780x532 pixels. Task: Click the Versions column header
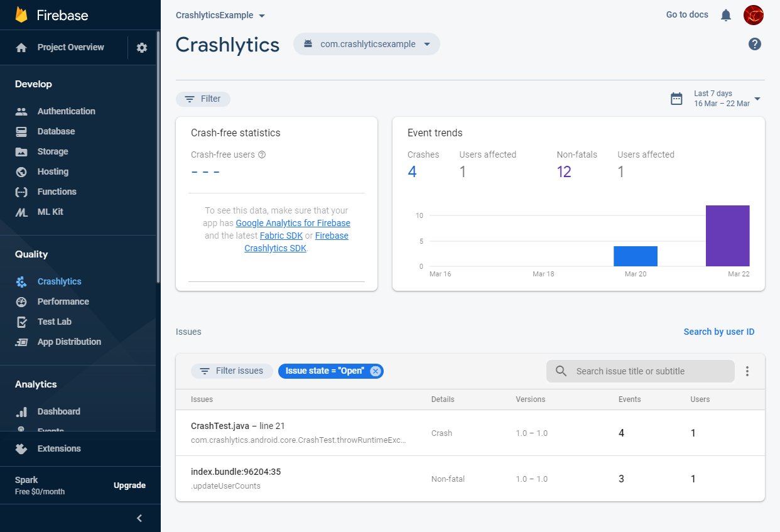click(531, 400)
